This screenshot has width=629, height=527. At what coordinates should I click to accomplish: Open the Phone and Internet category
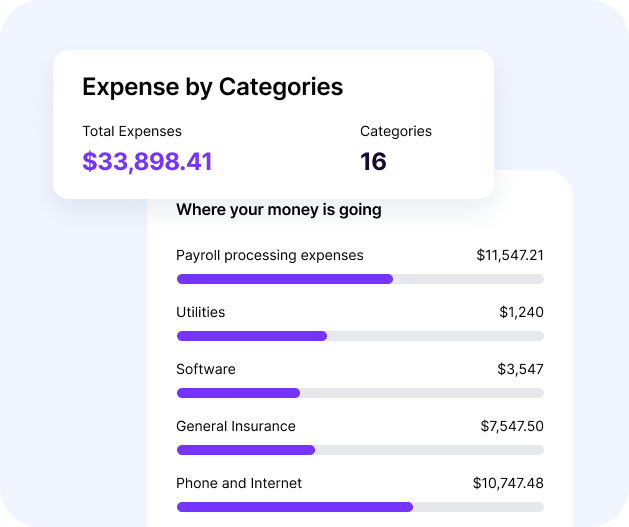pyautogui.click(x=239, y=483)
